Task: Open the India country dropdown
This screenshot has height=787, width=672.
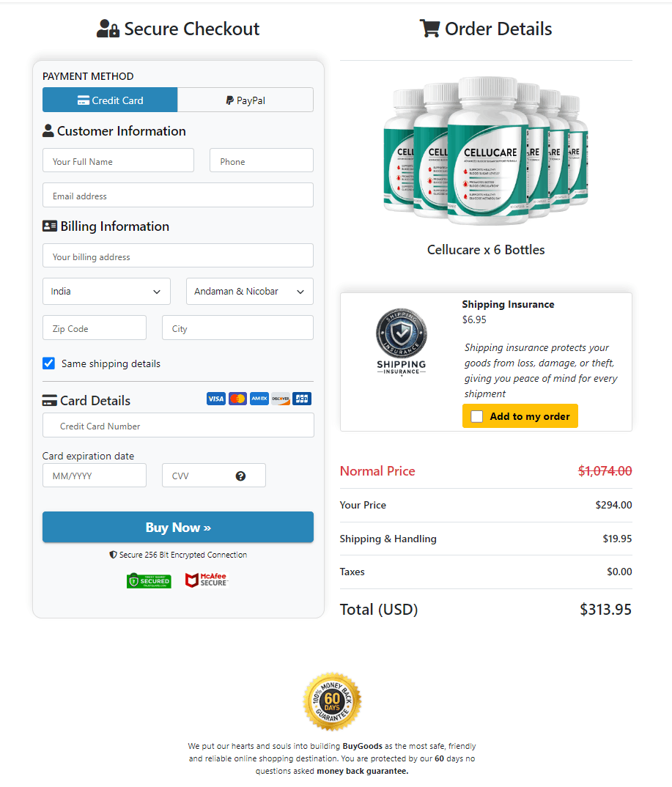Action: pos(106,291)
